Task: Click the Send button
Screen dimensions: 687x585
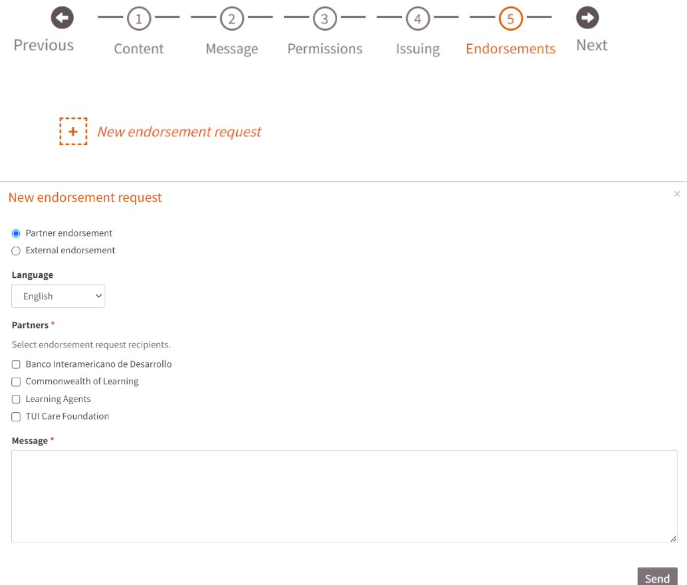Action: 657,578
